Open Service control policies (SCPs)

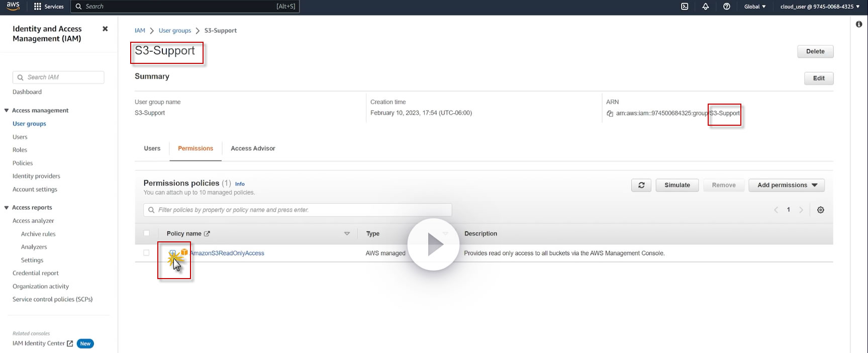[52, 299]
